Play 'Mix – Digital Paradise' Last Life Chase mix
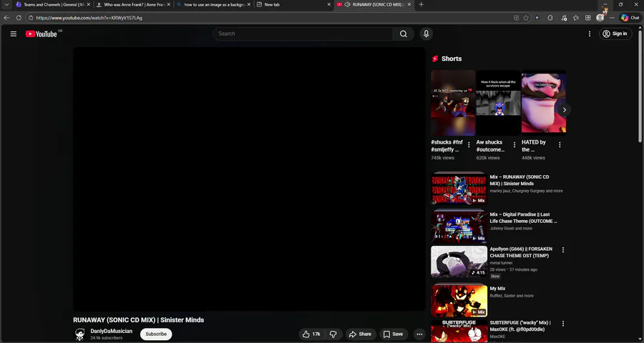The image size is (644, 343). click(x=459, y=226)
